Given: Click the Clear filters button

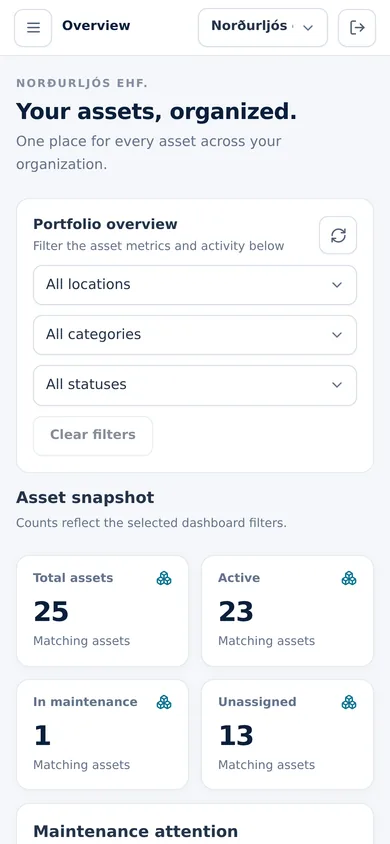Looking at the screenshot, I should 93,435.
